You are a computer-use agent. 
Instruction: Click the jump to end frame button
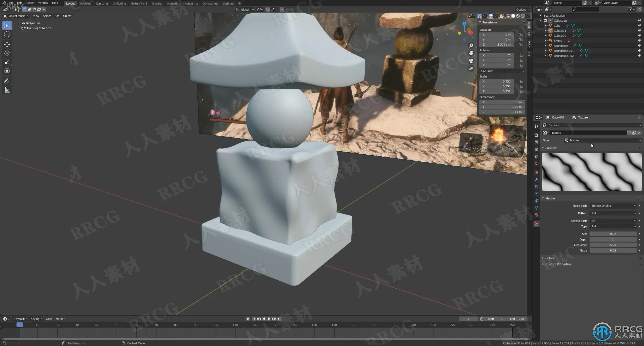(x=279, y=319)
